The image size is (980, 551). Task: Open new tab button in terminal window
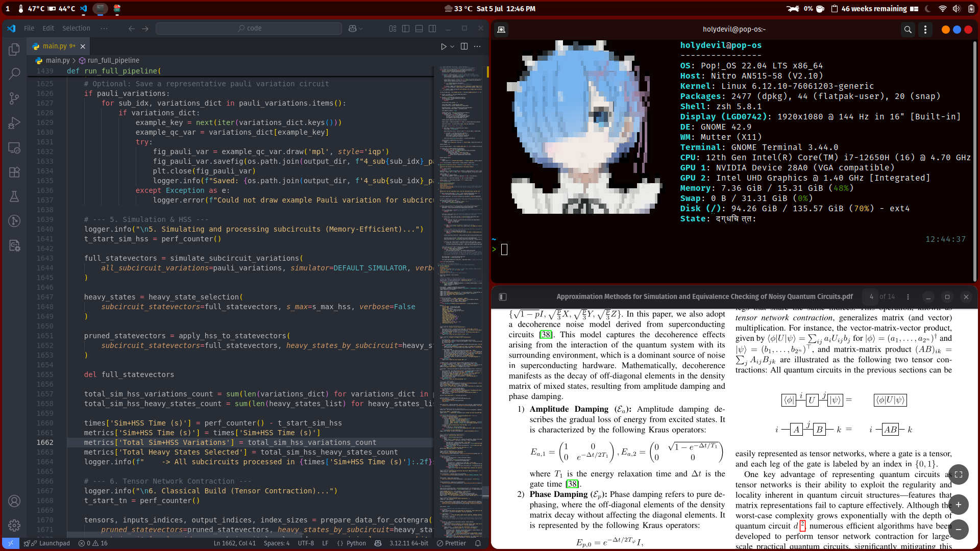click(501, 30)
